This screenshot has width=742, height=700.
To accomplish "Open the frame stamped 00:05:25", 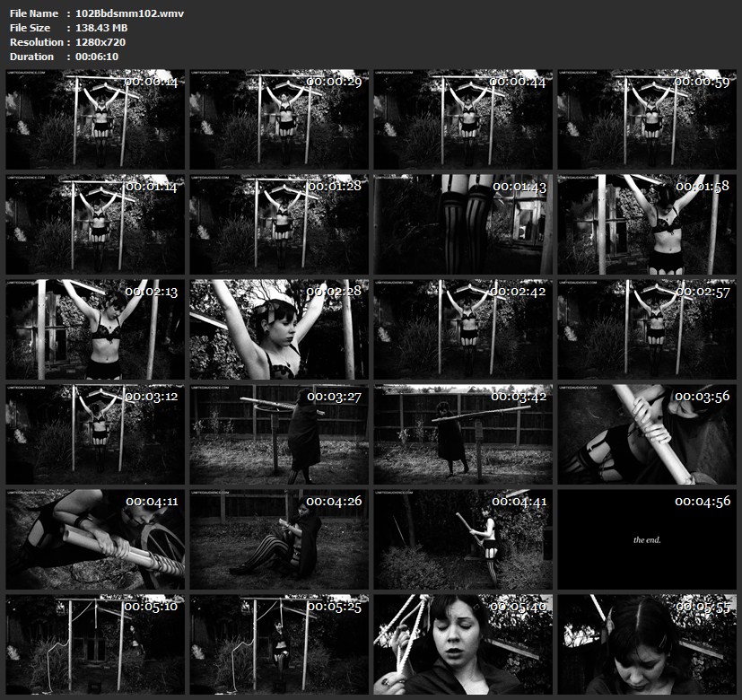I will pyautogui.click(x=279, y=644).
